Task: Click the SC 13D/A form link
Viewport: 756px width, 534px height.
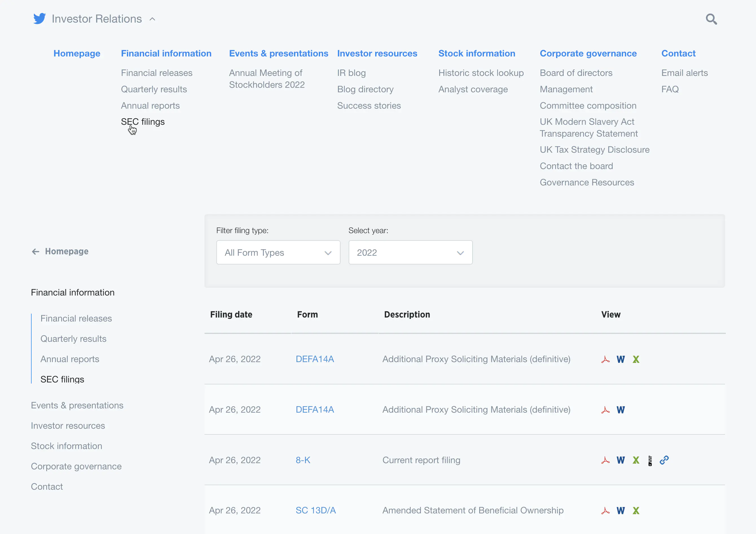Action: (315, 510)
